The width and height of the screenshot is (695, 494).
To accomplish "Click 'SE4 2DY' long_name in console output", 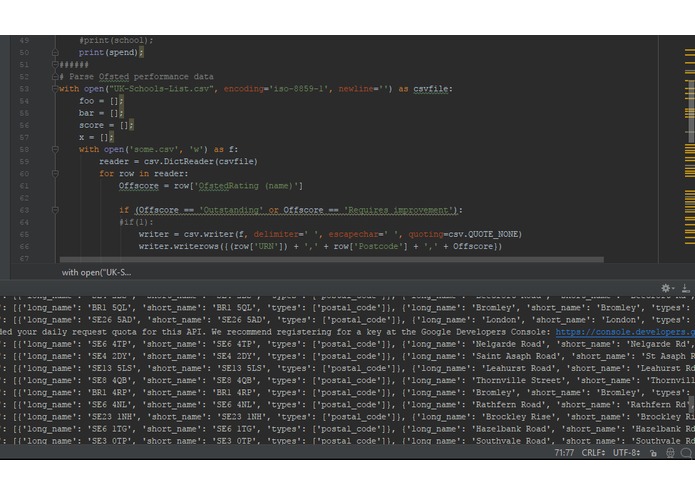I will coord(108,356).
